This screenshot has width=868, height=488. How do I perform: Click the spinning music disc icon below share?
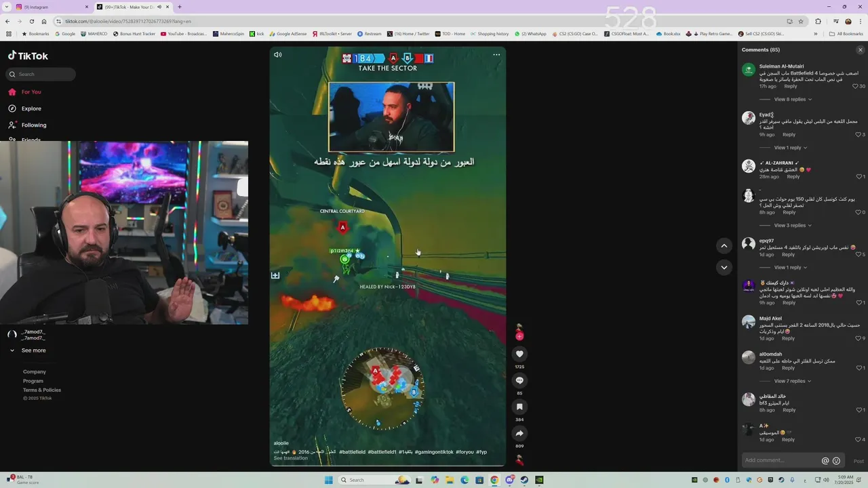tap(519, 460)
